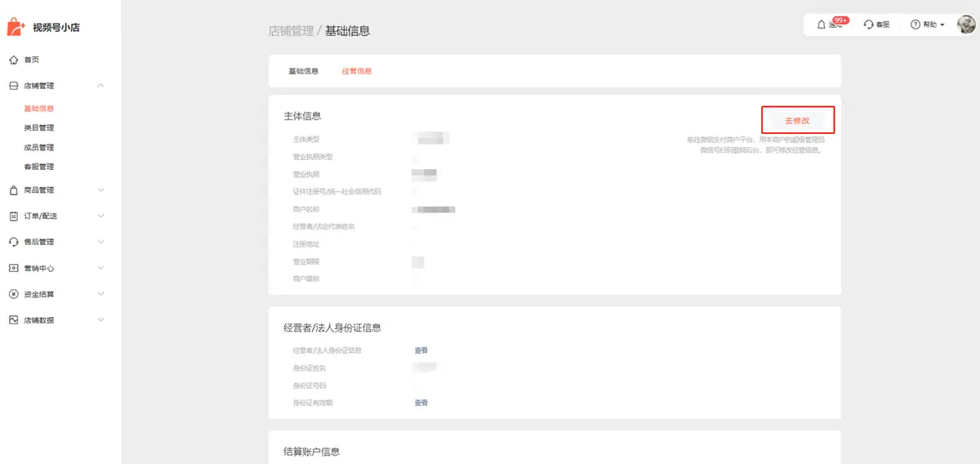Open 类目管理 in the sidebar
Viewport: 980px width, 464px height.
[x=39, y=128]
